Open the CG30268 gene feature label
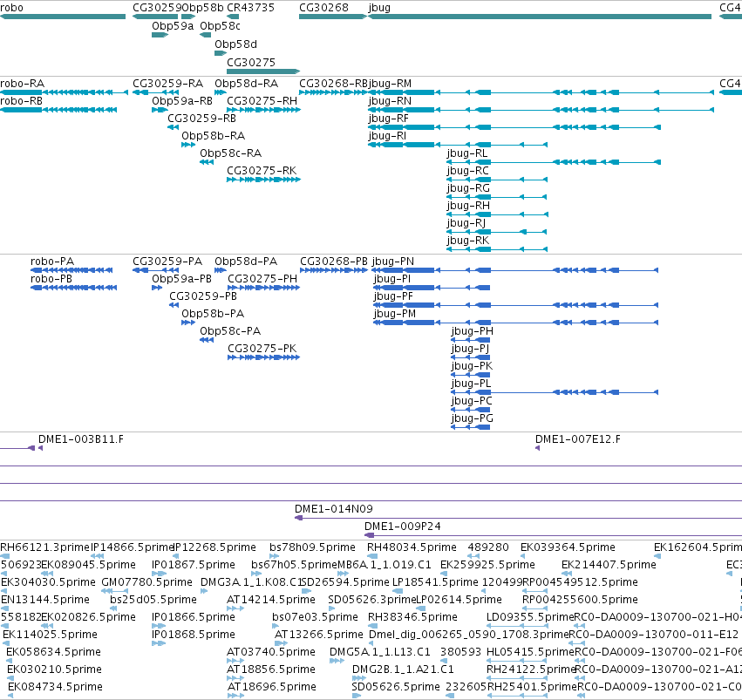 (323, 8)
